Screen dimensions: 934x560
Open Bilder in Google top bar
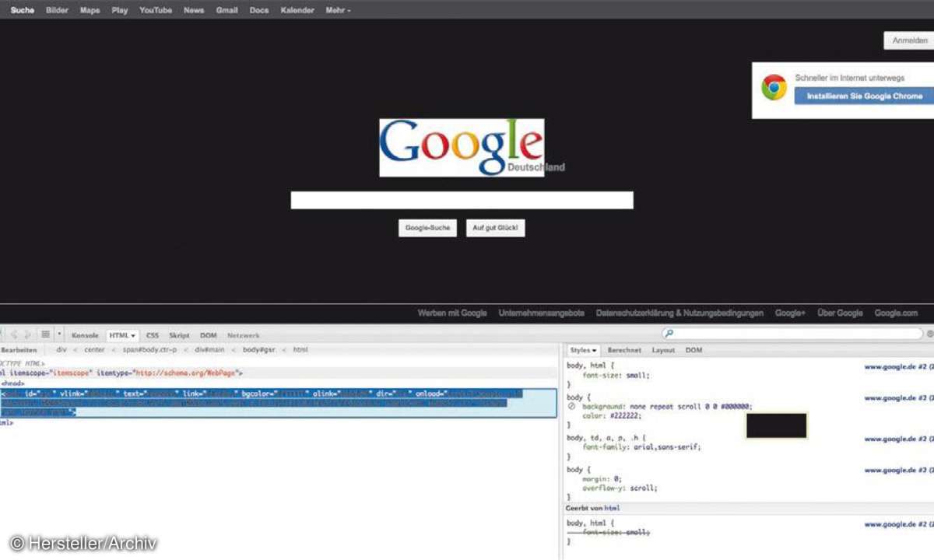coord(57,10)
